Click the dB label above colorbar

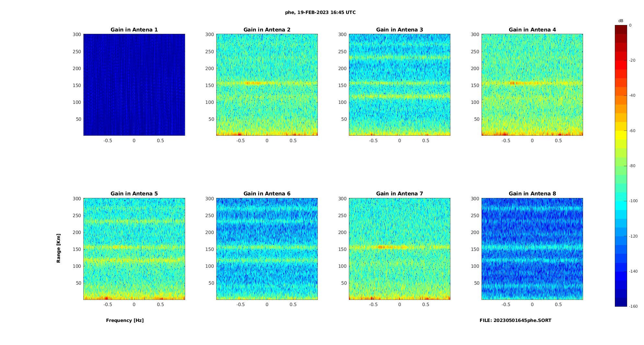[621, 21]
